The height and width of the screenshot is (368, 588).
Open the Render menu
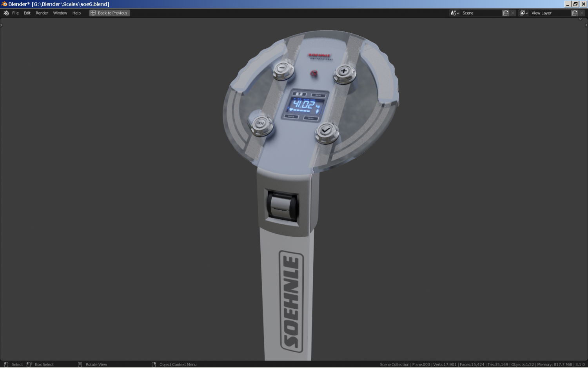click(42, 13)
